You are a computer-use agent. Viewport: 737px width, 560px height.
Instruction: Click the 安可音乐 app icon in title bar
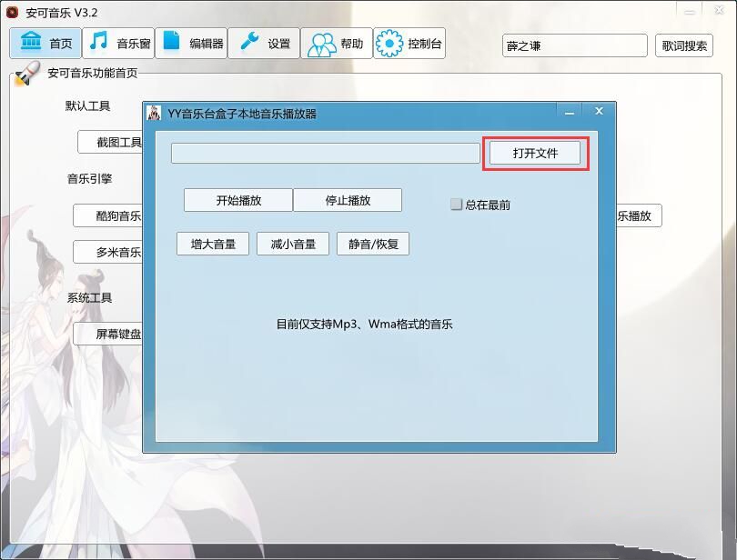[x=13, y=12]
